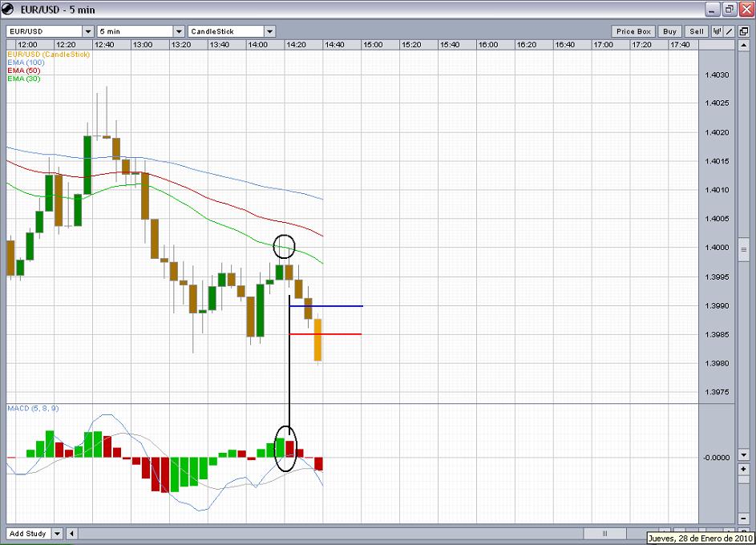
Task: Expand the Add Study dropdown arrow
Action: point(57,533)
